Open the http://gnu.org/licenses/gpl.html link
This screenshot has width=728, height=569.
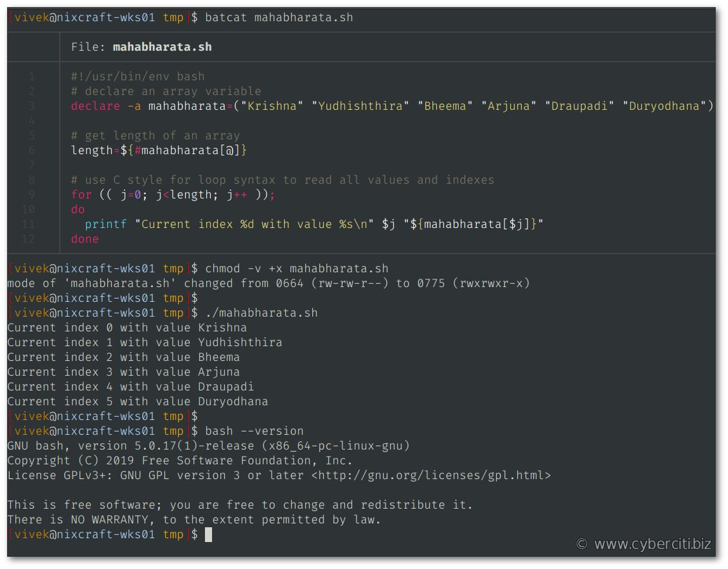431,476
